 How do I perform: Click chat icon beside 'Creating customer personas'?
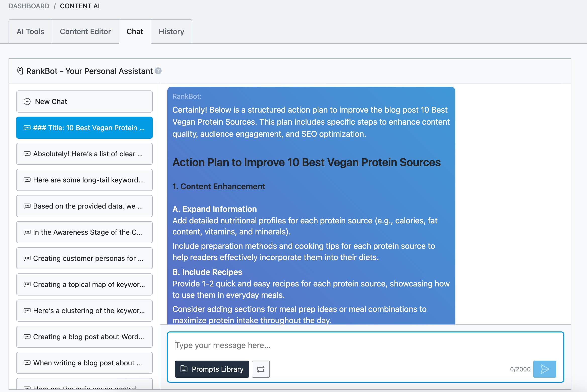click(27, 258)
